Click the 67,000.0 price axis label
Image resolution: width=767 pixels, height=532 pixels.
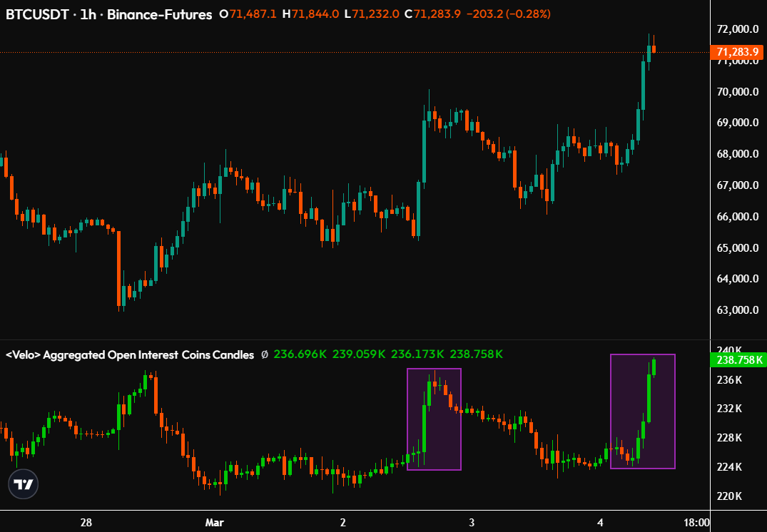pos(738,185)
